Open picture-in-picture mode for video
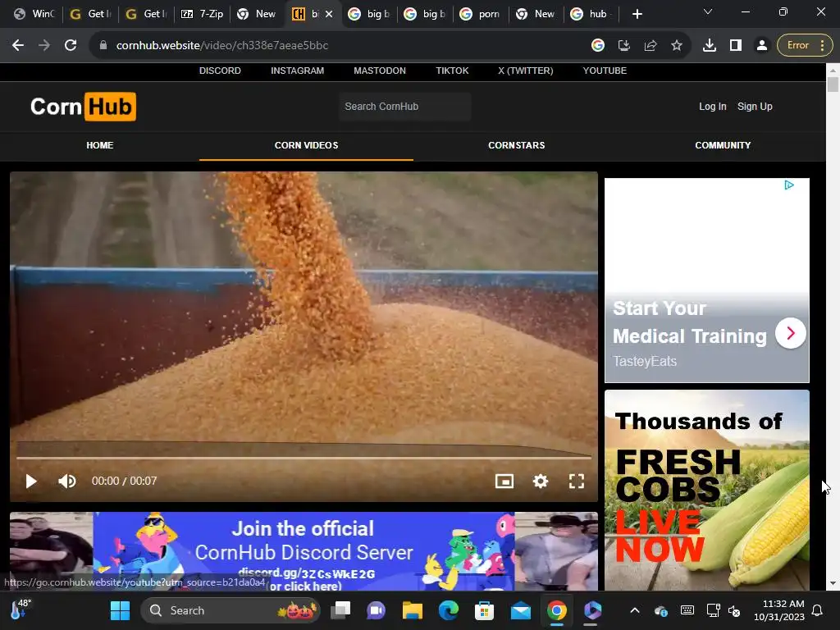The height and width of the screenshot is (630, 840). point(504,481)
